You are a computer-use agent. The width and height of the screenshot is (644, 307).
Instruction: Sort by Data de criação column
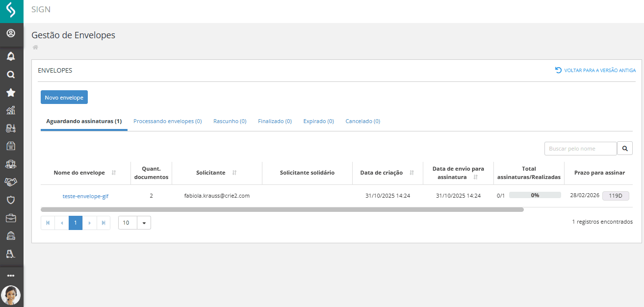pos(412,173)
